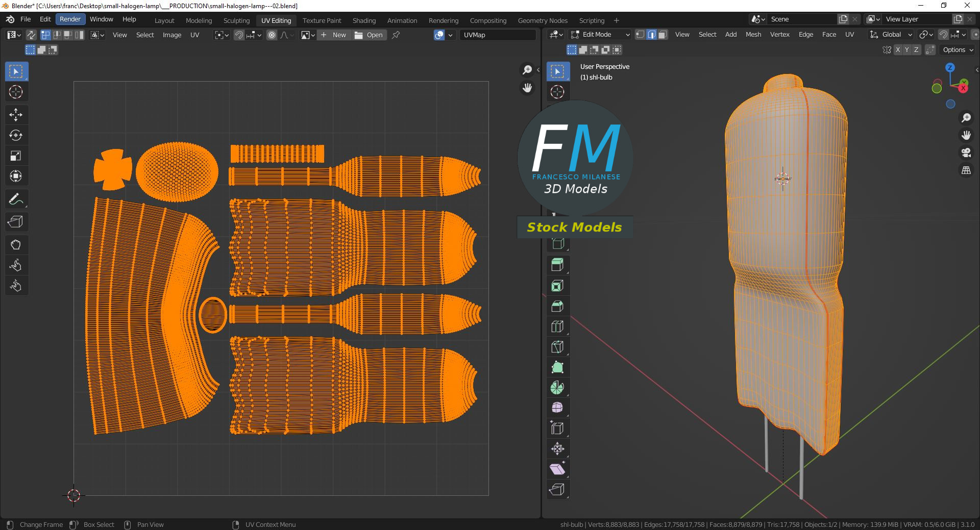Toggle UV editor overlays
This screenshot has width=980, height=530.
click(x=439, y=35)
